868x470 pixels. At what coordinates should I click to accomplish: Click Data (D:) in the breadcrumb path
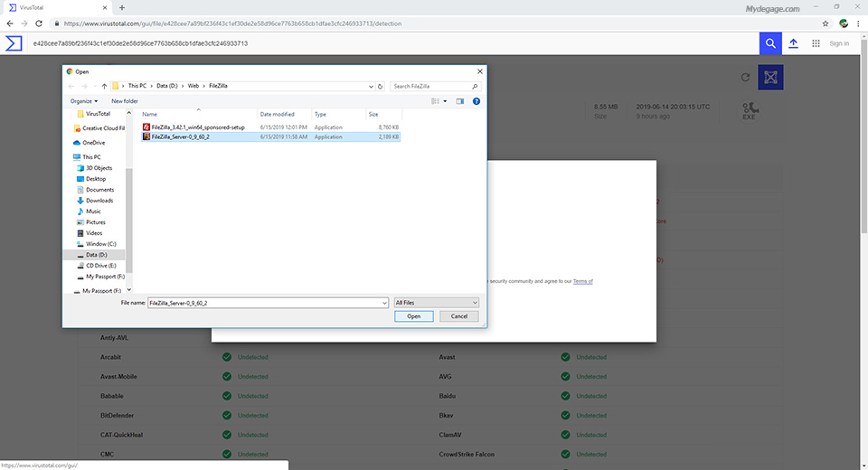[167, 86]
